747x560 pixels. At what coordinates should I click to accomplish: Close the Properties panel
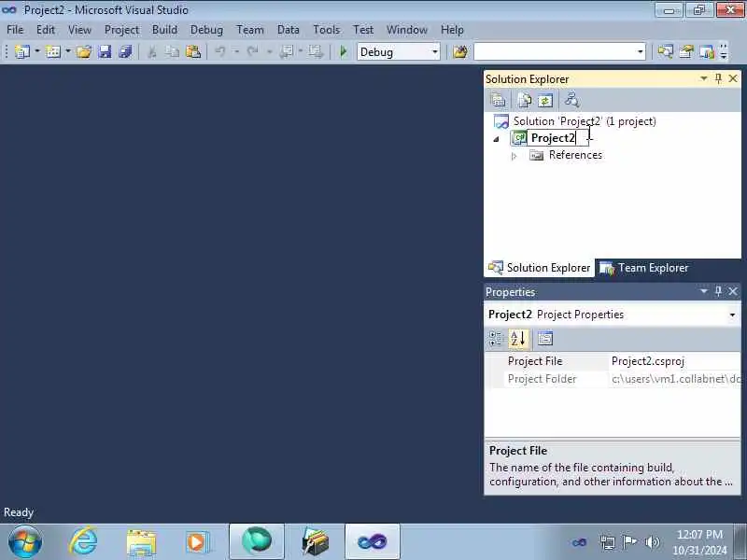point(733,291)
